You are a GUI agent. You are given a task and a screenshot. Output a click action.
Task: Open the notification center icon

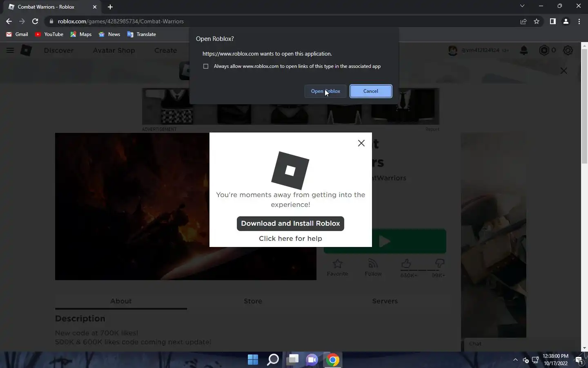coord(579,360)
